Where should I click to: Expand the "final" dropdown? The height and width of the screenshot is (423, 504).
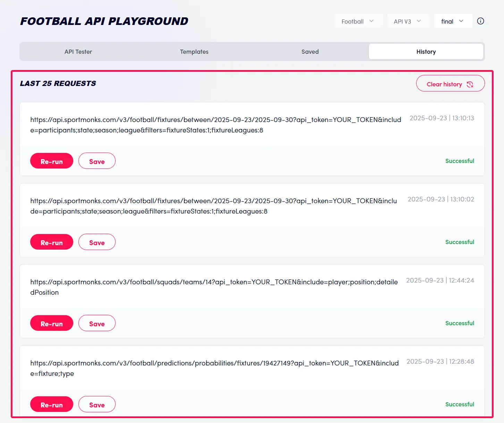pos(453,21)
